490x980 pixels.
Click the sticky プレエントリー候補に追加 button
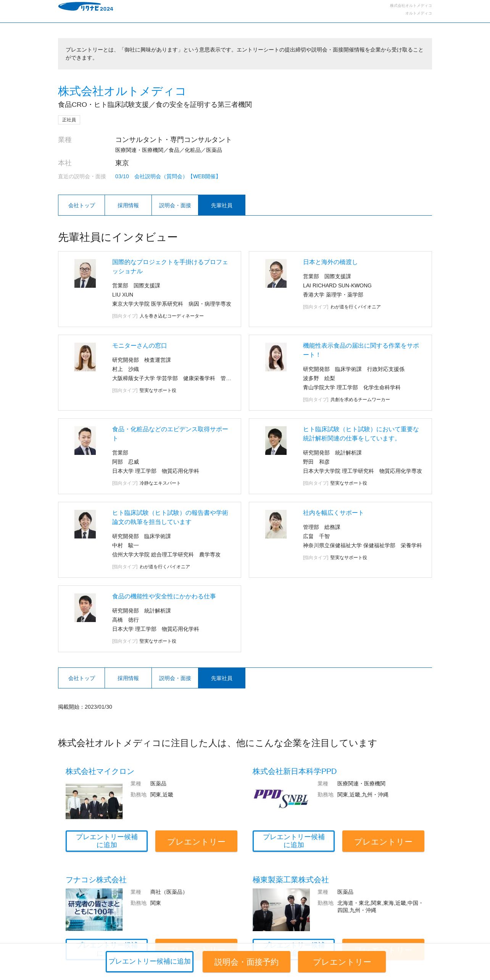[150, 962]
